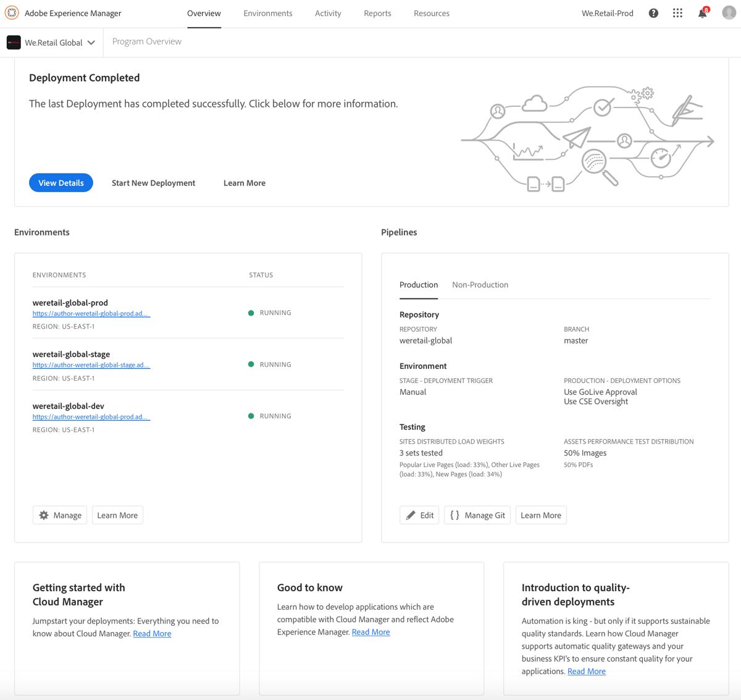The width and height of the screenshot is (741, 700).
Task: Click the Program Overview breadcrumb text
Action: coord(147,41)
